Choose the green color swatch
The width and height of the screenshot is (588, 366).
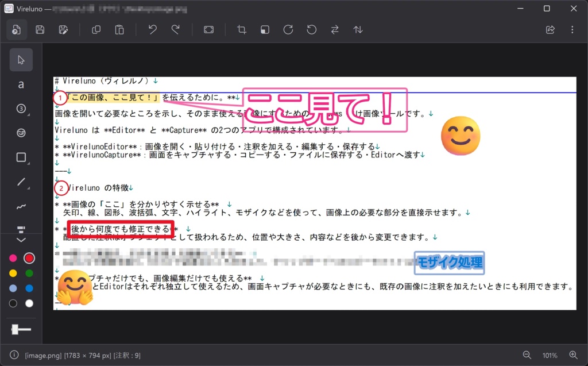pyautogui.click(x=29, y=273)
